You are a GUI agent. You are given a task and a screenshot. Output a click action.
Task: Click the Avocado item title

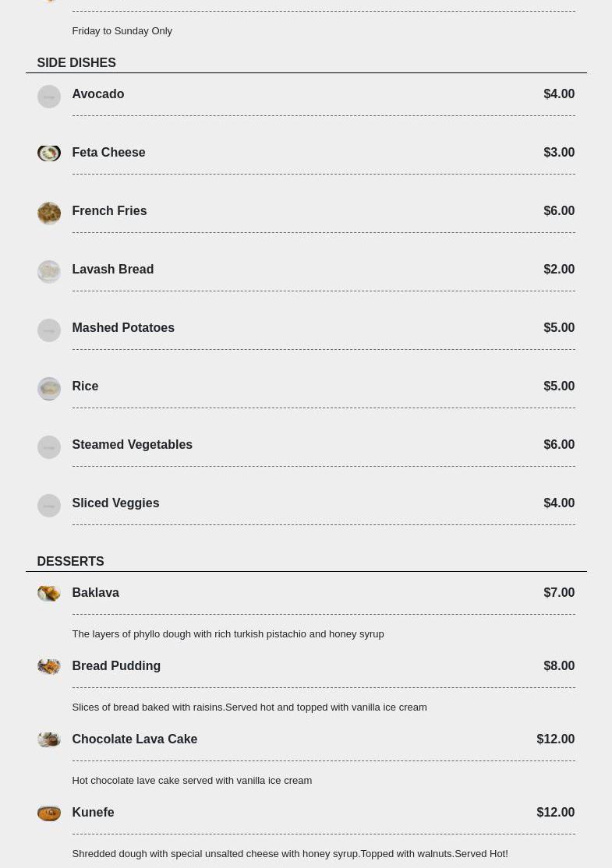97,94
